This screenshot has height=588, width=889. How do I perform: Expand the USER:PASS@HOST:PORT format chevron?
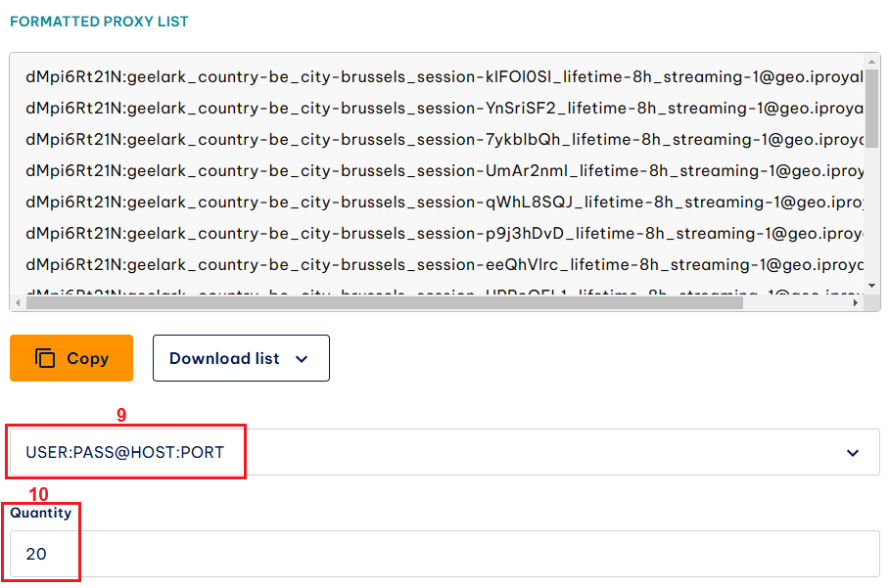pos(852,453)
